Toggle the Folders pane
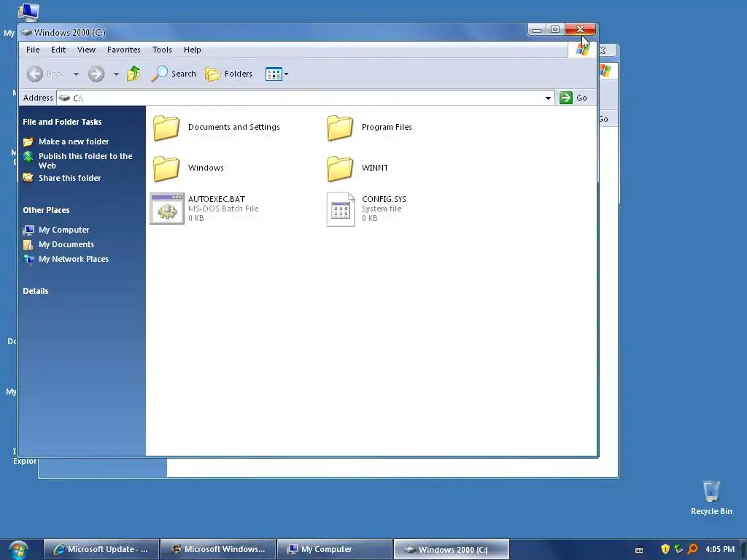The height and width of the screenshot is (560, 747). 228,74
